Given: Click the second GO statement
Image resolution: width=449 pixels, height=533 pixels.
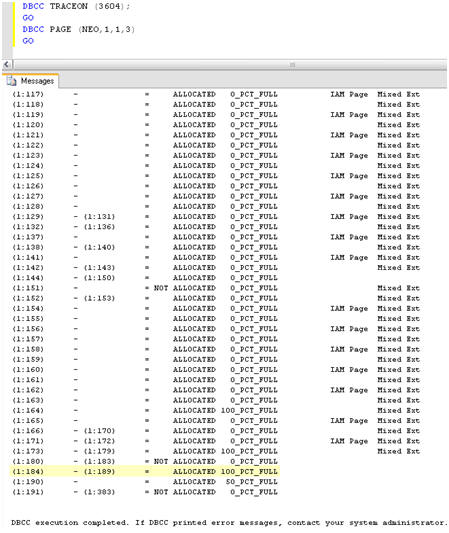Looking at the screenshot, I should coord(28,41).
